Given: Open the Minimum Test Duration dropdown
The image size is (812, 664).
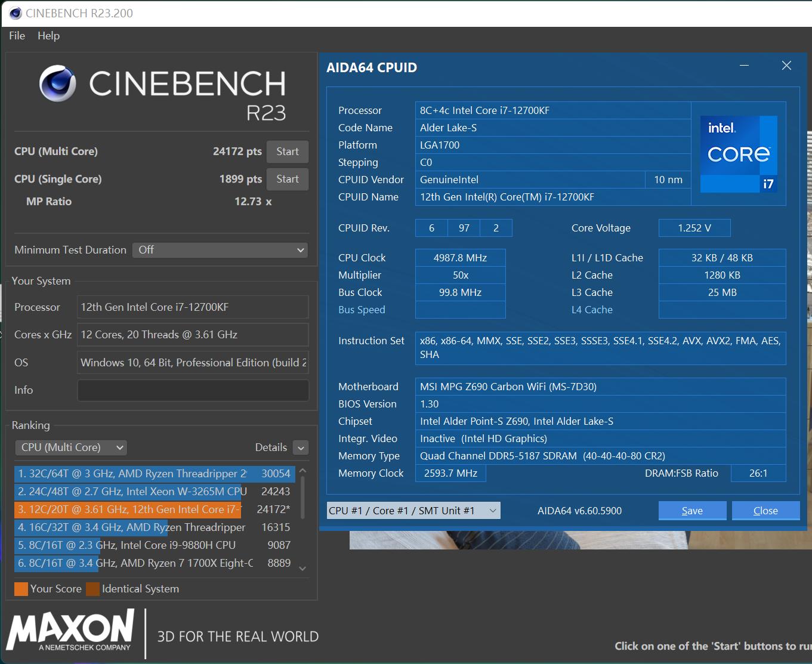Looking at the screenshot, I should pos(220,250).
